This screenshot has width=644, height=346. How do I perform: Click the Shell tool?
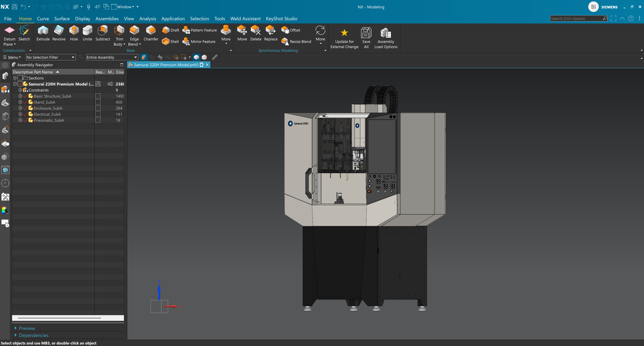170,41
